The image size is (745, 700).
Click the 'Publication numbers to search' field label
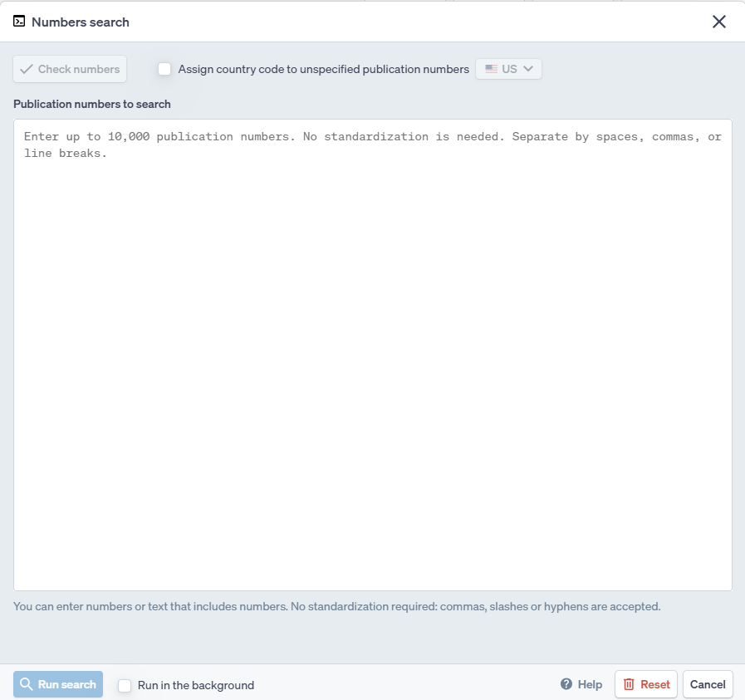[x=92, y=104]
